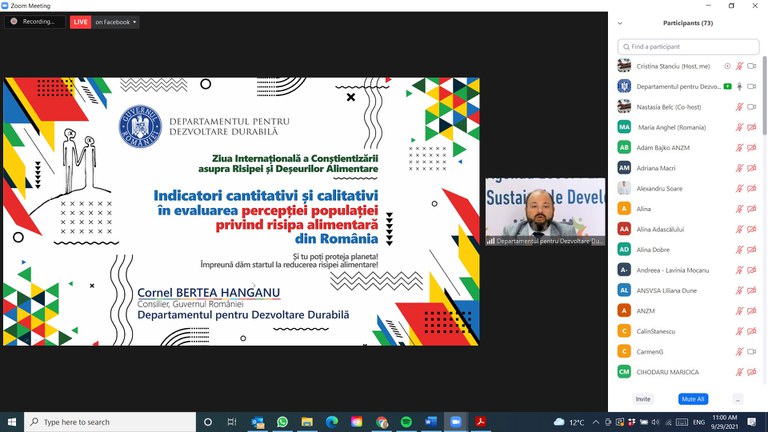Click the muted microphone icon for Cristina Stanciu
Viewport: 768px width, 432px height.
[x=740, y=66]
